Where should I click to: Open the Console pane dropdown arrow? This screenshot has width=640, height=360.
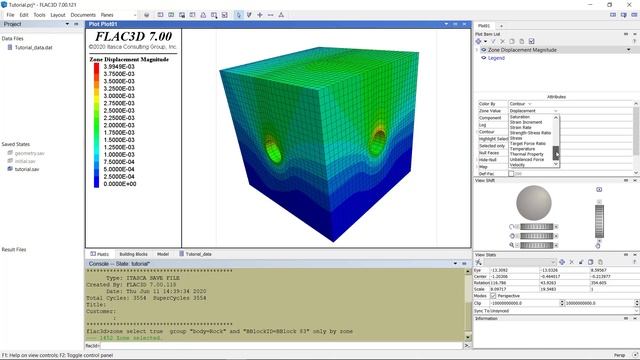(x=455, y=264)
